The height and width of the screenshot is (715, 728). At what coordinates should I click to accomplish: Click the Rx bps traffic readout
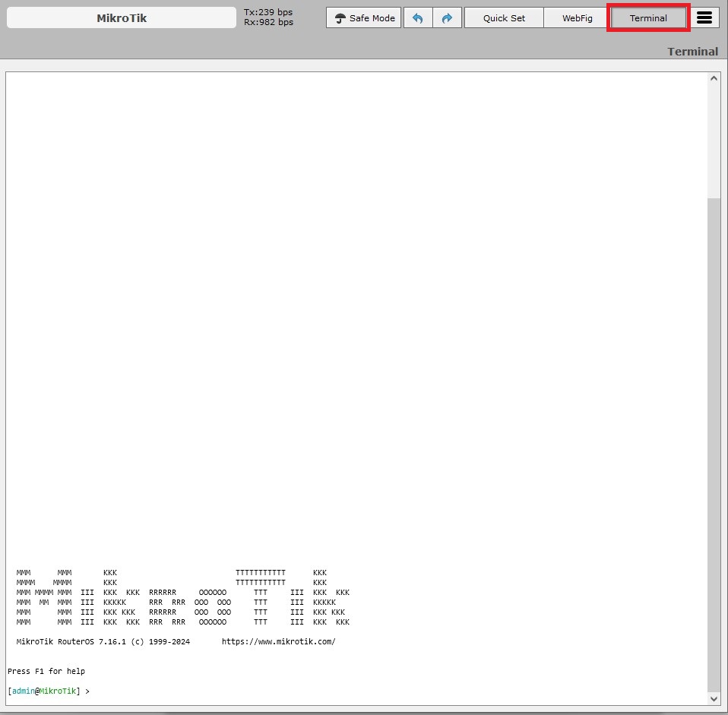pos(268,23)
